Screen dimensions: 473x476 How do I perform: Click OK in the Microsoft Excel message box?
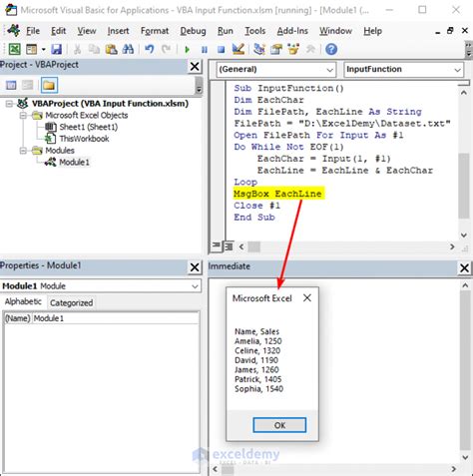point(279,425)
